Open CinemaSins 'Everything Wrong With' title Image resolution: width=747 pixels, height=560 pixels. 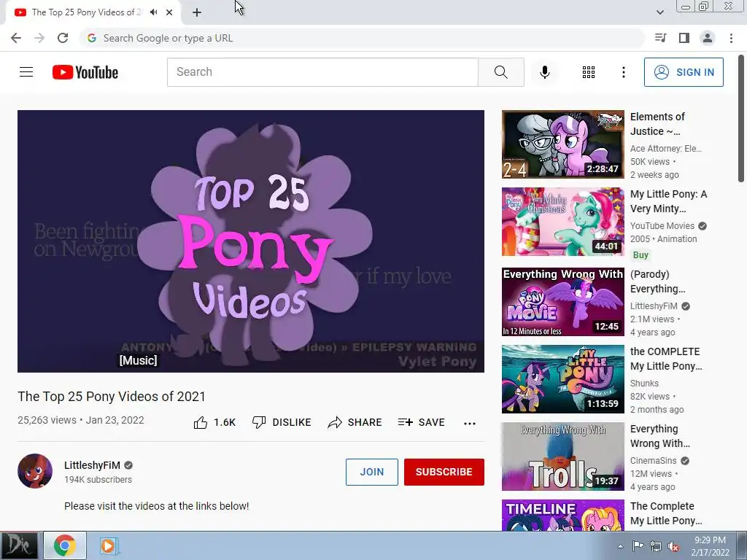[659, 436]
